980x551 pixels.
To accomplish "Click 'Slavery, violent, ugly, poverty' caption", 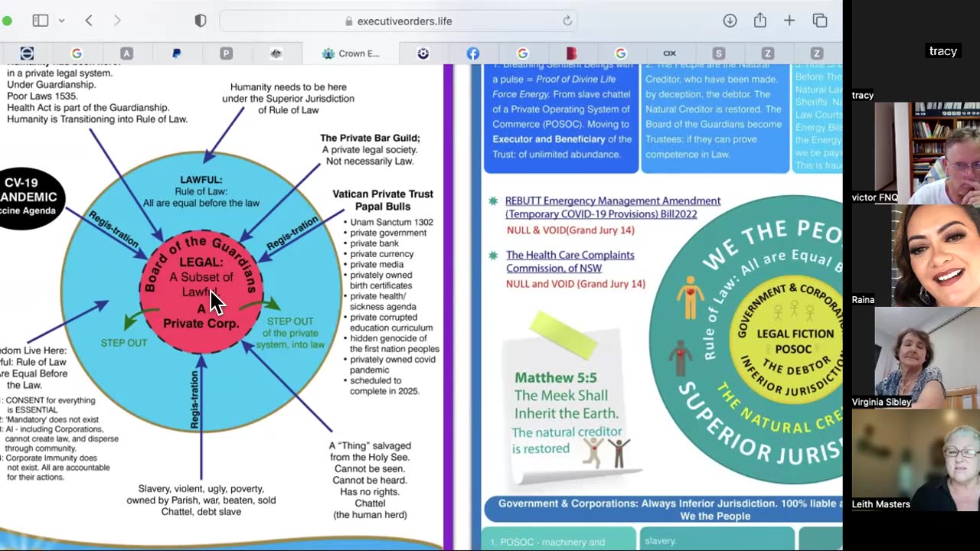I will tap(201, 500).
